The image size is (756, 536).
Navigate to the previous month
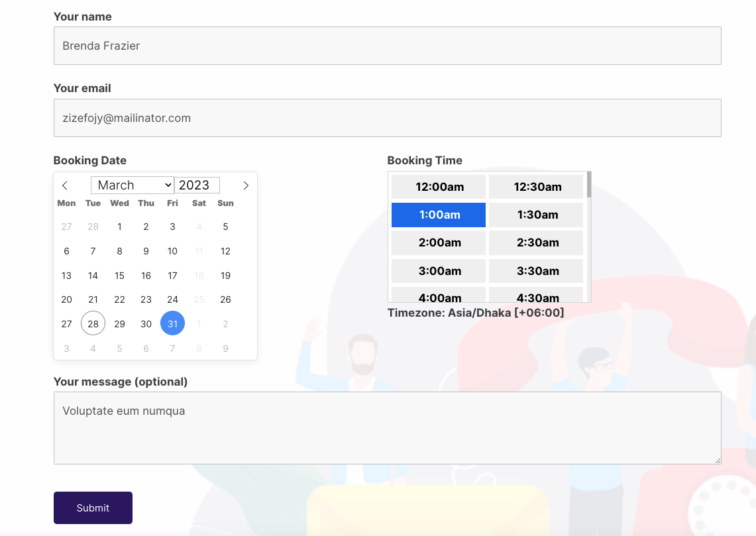tap(64, 186)
